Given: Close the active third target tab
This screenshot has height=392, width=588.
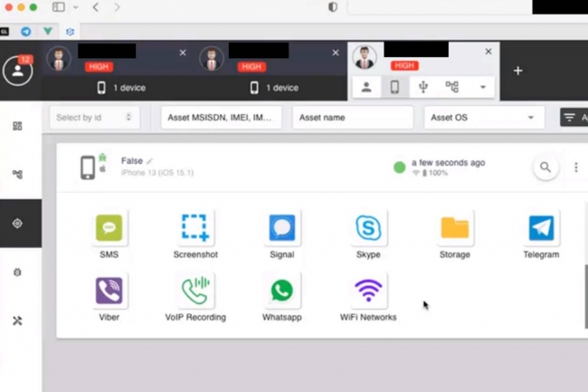Looking at the screenshot, I should (488, 52).
